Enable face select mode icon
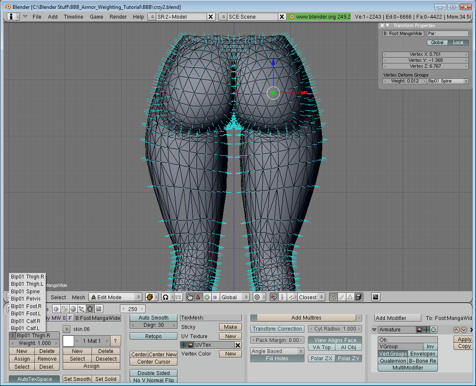The height and width of the screenshot is (386, 476). (x=350, y=297)
